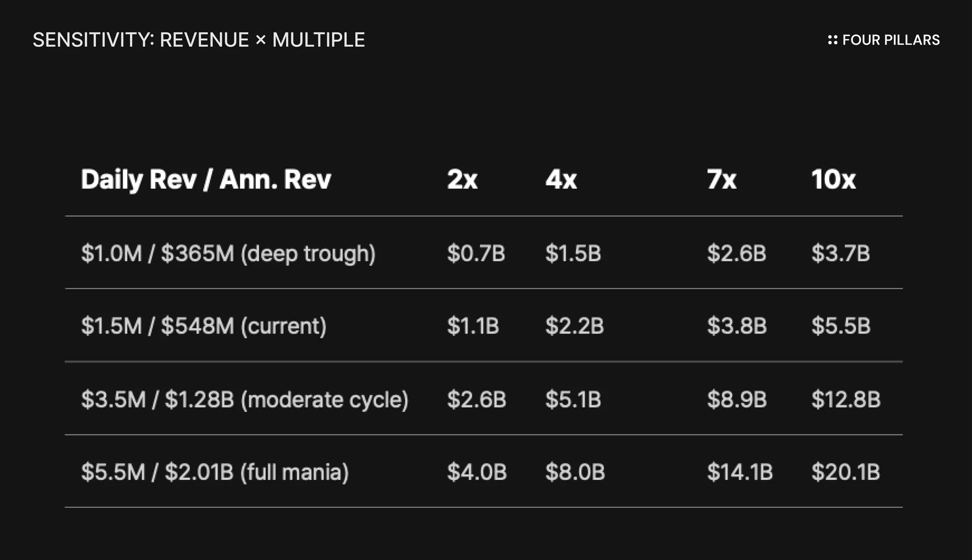972x560 pixels.
Task: Select the $5.5B value in current row
Action: 841,326
